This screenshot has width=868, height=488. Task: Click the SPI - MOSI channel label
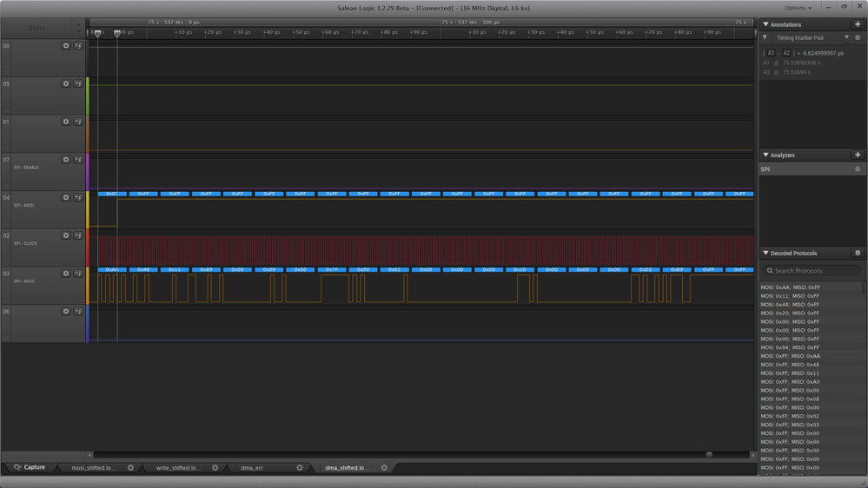[23, 205]
